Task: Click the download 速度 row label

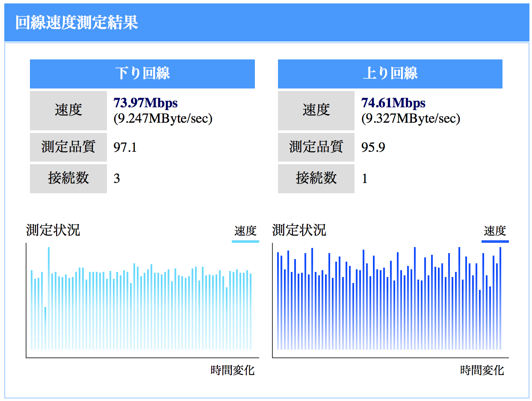Action: (x=68, y=110)
